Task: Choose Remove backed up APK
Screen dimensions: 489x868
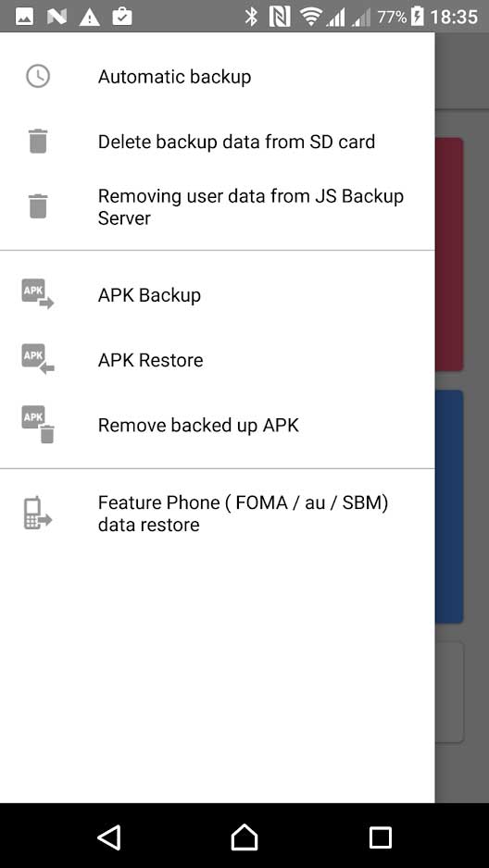Action: (217, 425)
